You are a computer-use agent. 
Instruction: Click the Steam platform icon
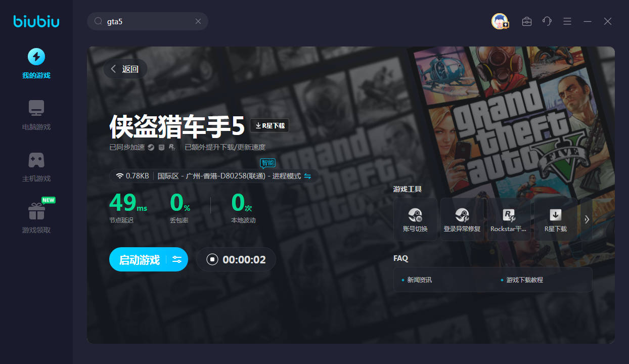tap(151, 148)
